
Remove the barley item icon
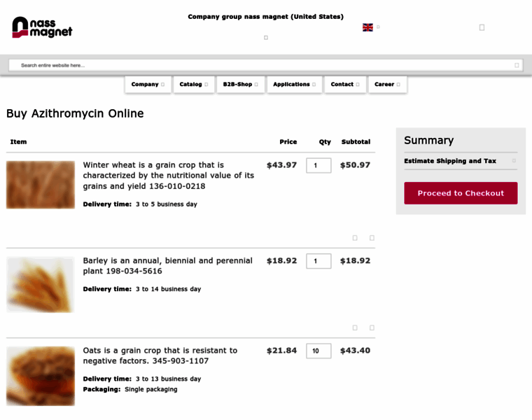(x=372, y=328)
